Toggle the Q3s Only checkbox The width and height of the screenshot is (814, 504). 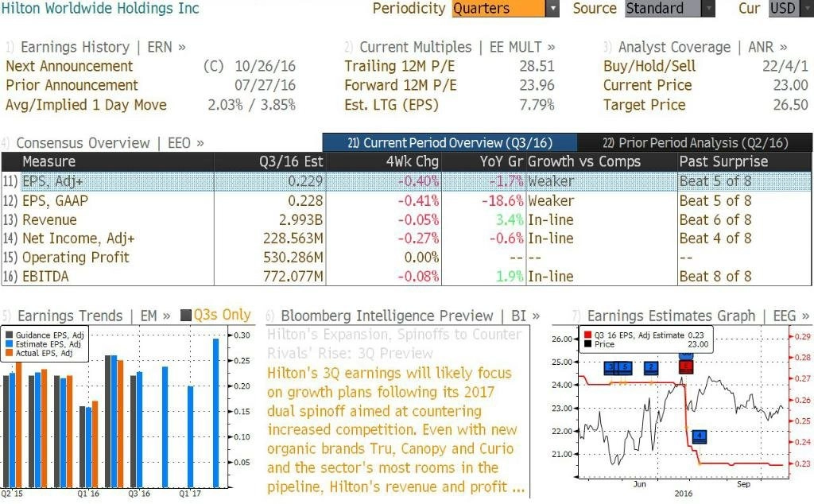[x=186, y=315]
